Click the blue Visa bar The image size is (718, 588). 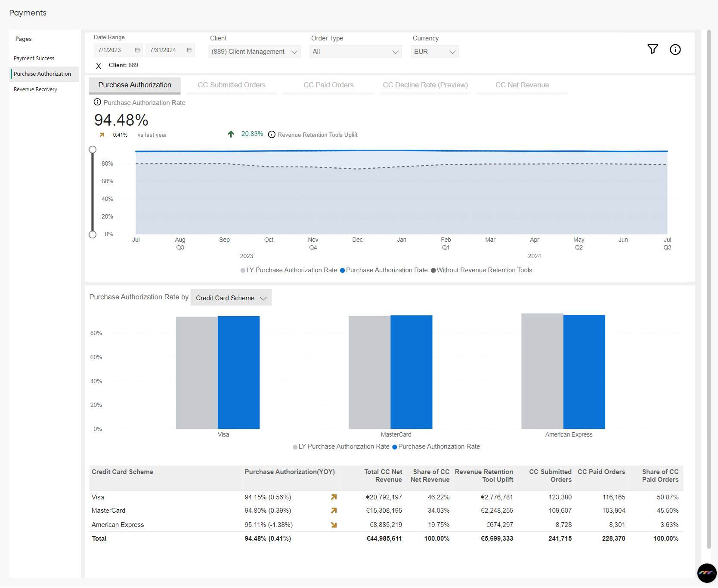pyautogui.click(x=238, y=373)
